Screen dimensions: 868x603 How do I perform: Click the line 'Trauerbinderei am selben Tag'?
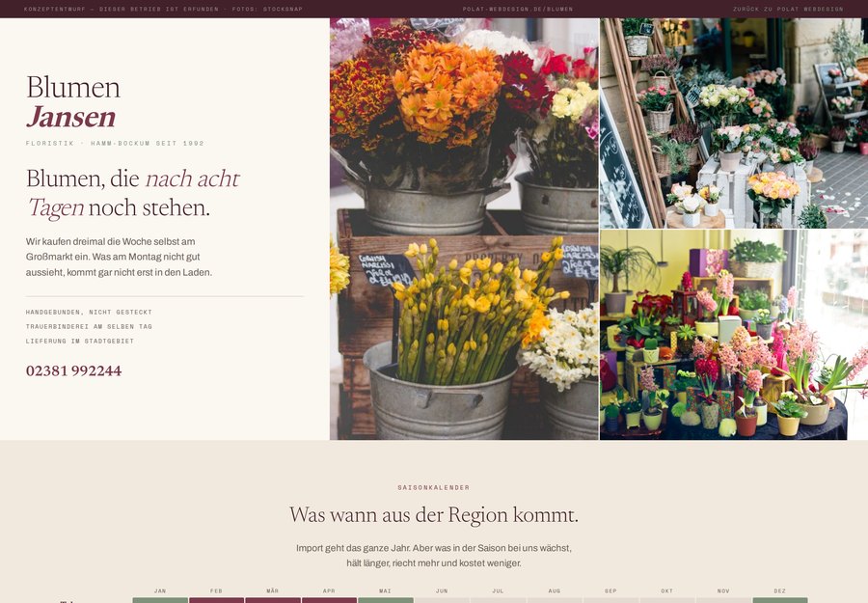pos(89,327)
